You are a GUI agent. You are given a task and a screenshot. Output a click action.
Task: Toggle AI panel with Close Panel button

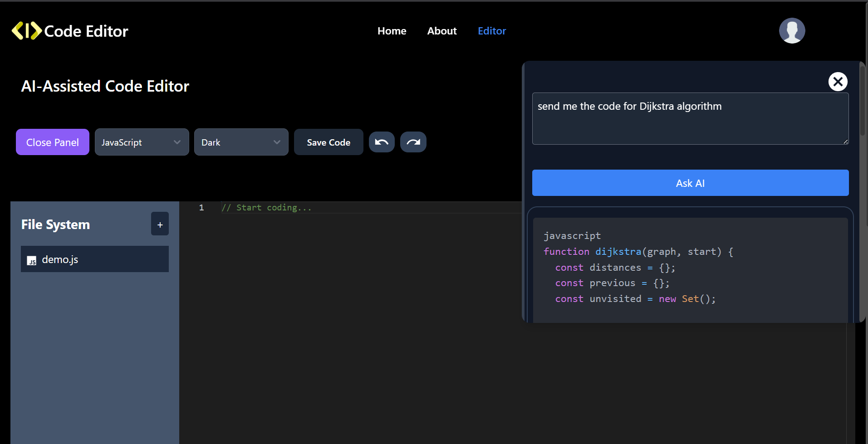point(53,142)
